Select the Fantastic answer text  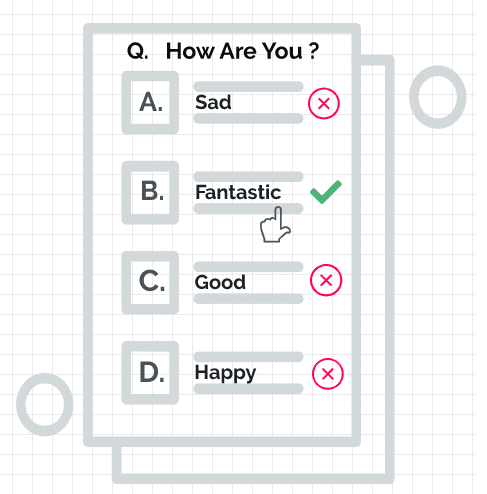(238, 192)
